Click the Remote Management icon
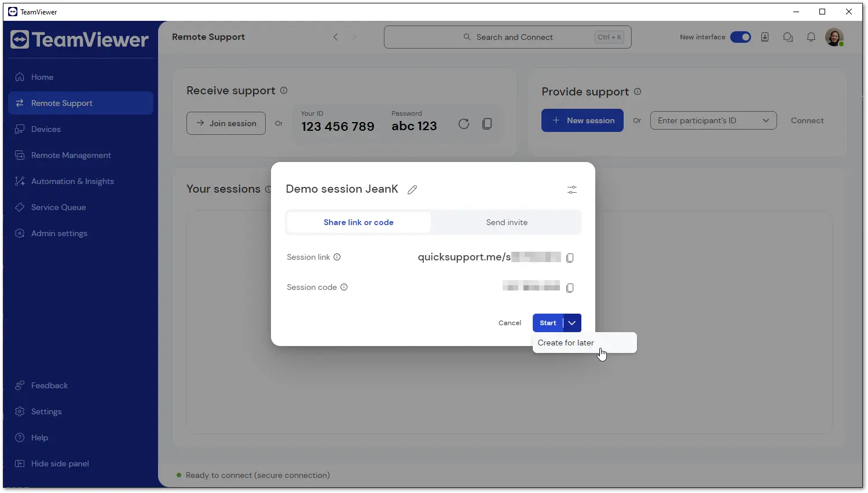 click(x=20, y=155)
